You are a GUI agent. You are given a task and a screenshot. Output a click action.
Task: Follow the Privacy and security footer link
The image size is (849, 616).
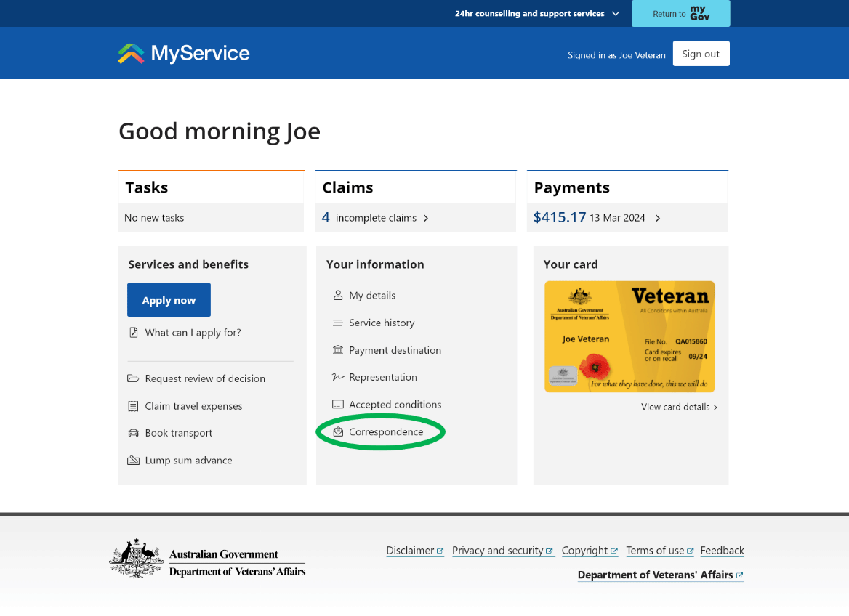tap(498, 550)
